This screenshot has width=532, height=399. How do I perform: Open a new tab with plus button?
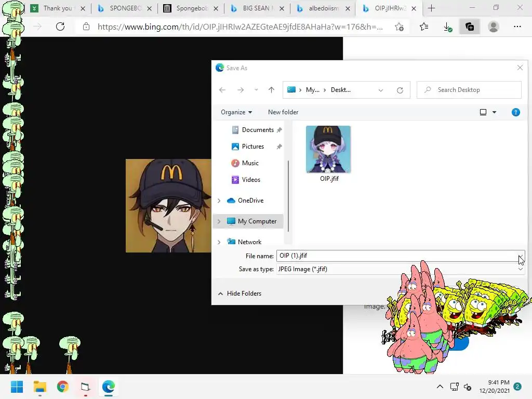(432, 8)
